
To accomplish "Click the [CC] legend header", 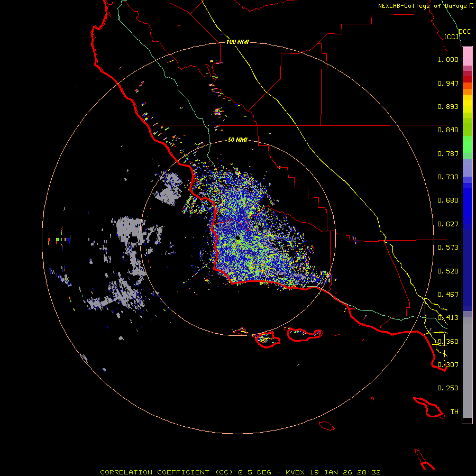I will (x=452, y=36).
